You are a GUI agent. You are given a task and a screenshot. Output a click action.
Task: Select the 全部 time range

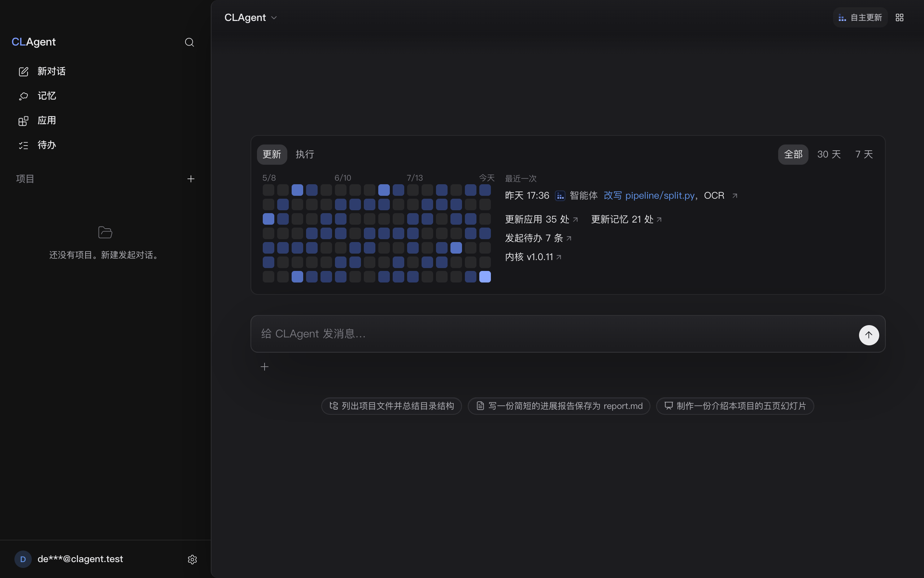tap(793, 155)
